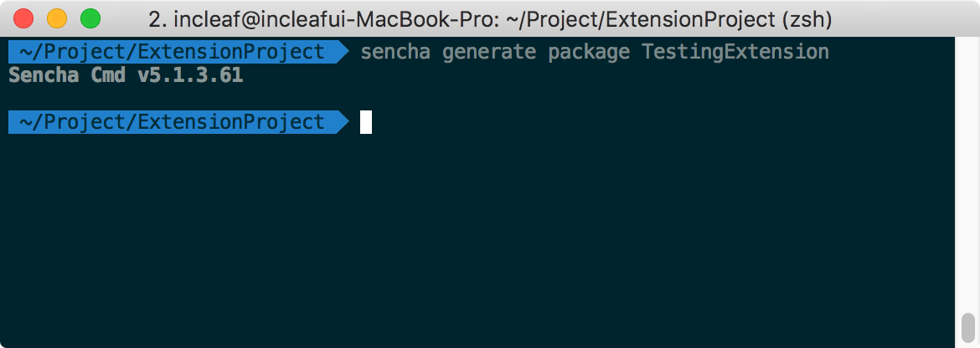Click the vertical scrollbar thumb
Viewport: 980px width, 348px height.
pos(968,325)
